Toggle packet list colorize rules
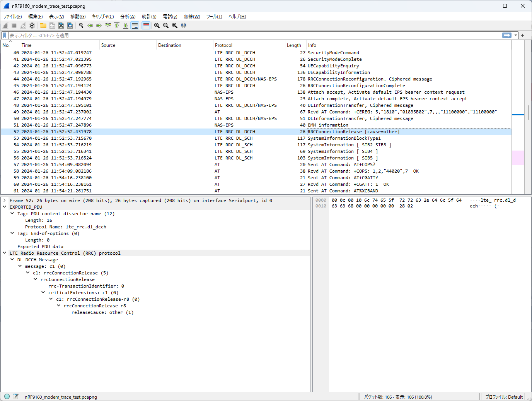 (x=146, y=26)
